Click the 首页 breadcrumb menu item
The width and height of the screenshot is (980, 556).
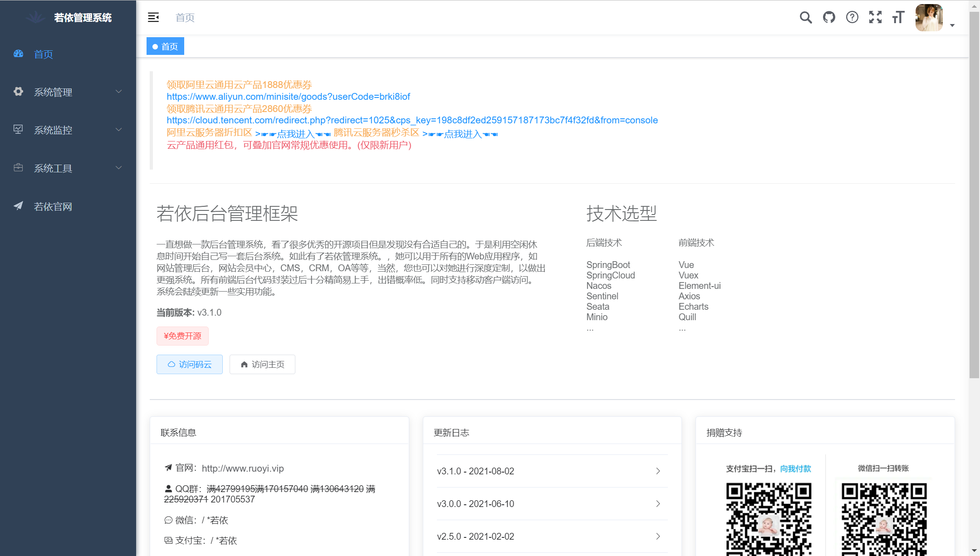[185, 17]
